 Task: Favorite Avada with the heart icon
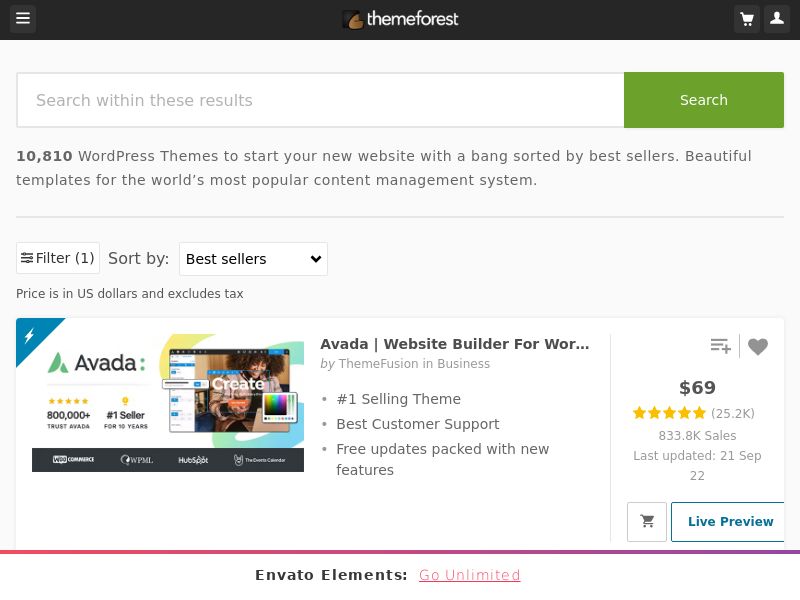(x=758, y=346)
